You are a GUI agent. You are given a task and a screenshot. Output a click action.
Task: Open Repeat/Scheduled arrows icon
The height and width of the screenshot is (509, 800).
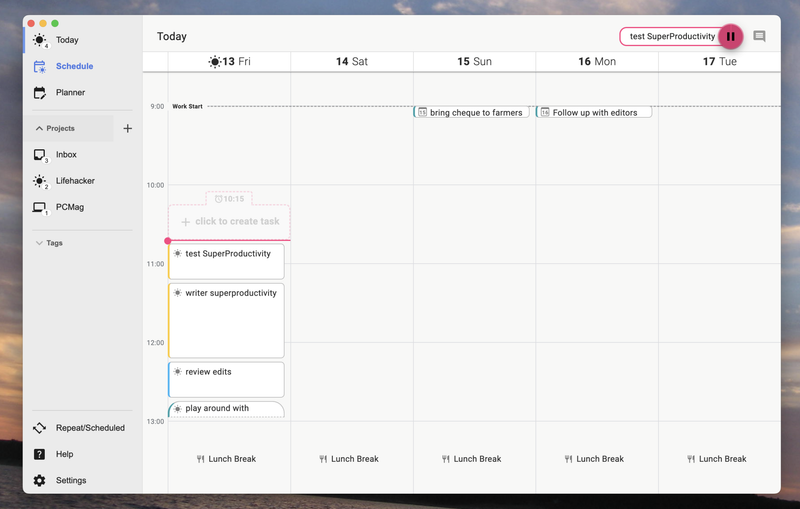[39, 428]
